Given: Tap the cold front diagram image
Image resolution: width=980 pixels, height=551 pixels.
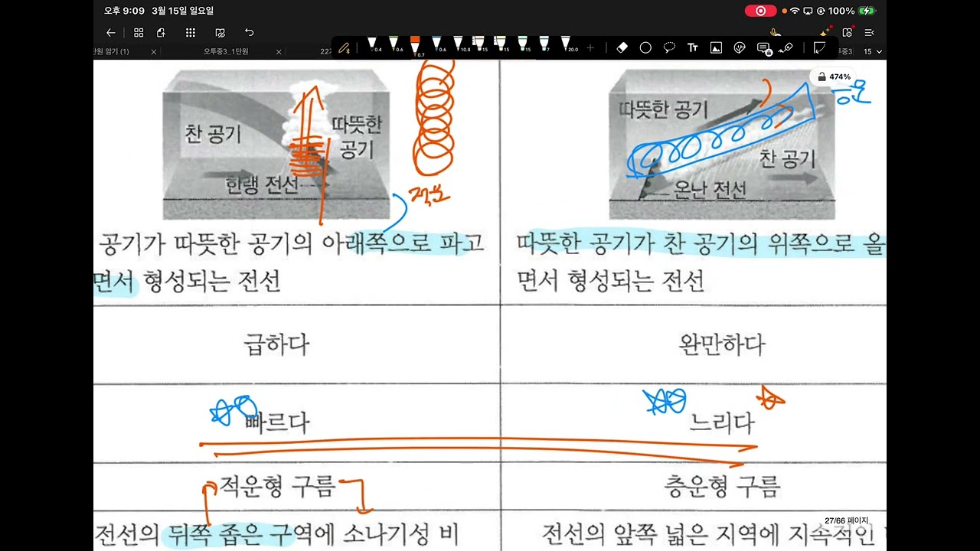Looking at the screenshot, I should [x=276, y=143].
